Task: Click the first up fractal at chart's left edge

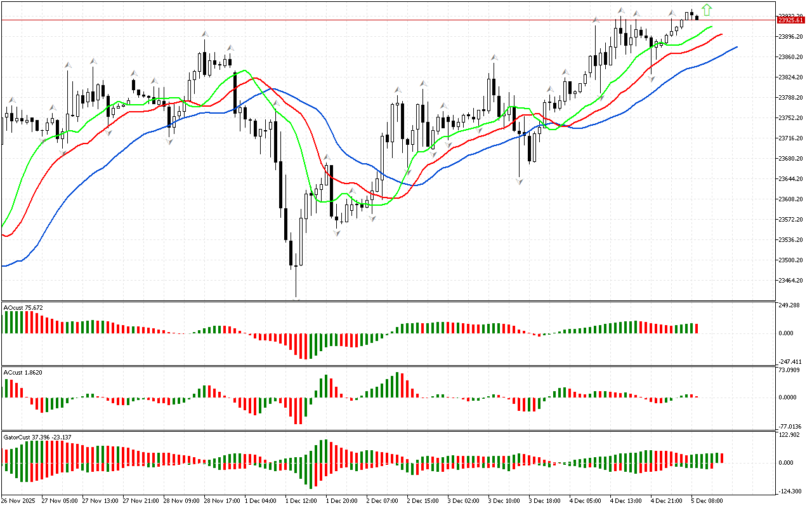Action: 11,100
